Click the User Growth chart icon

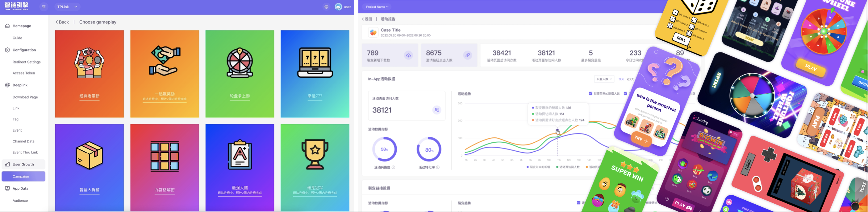(7, 164)
